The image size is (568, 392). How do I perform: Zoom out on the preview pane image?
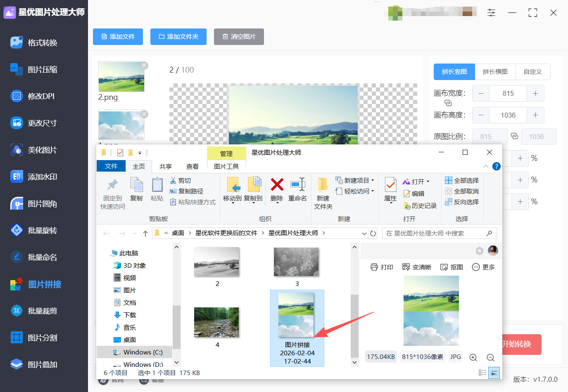(491, 357)
